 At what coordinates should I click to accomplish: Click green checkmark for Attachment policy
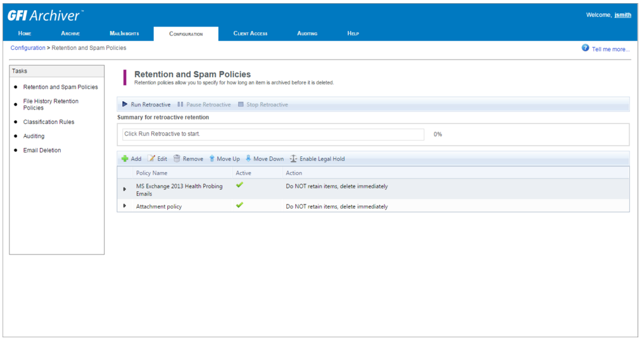(x=239, y=205)
